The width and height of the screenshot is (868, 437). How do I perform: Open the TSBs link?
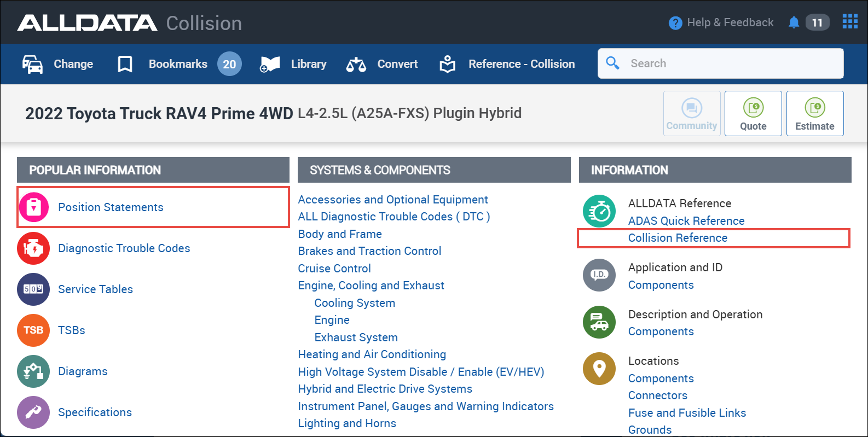(x=72, y=330)
